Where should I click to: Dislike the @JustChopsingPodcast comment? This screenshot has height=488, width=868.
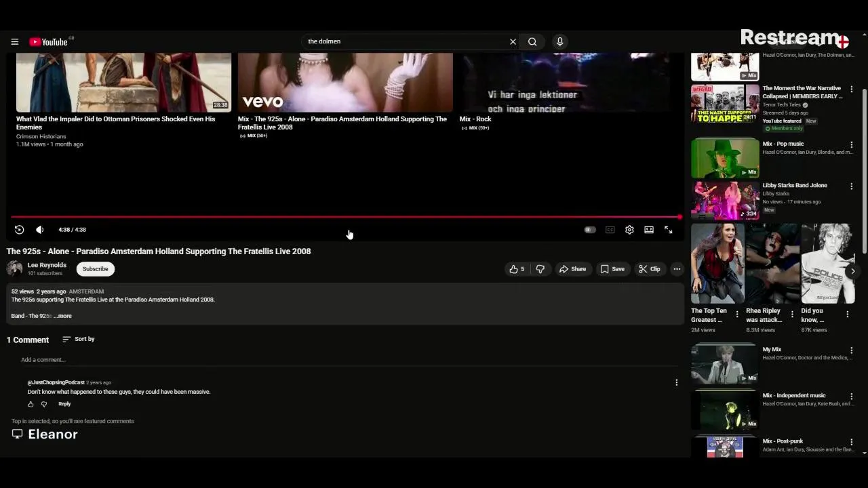(x=44, y=404)
